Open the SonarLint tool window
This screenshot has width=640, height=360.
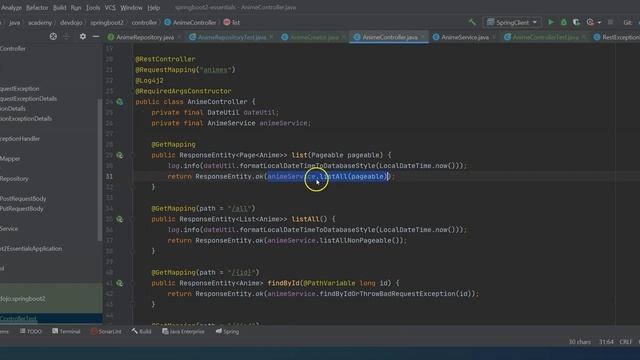tap(106, 331)
